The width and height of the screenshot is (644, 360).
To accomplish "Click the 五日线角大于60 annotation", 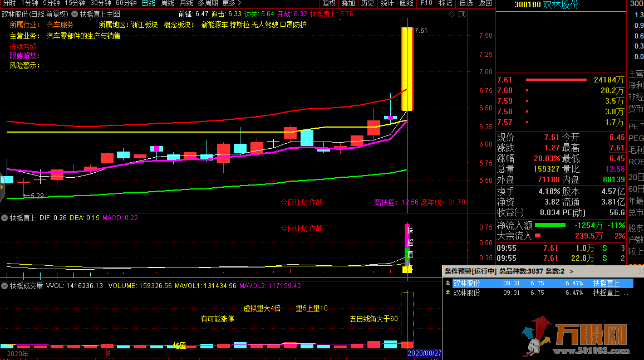I will point(373,319).
